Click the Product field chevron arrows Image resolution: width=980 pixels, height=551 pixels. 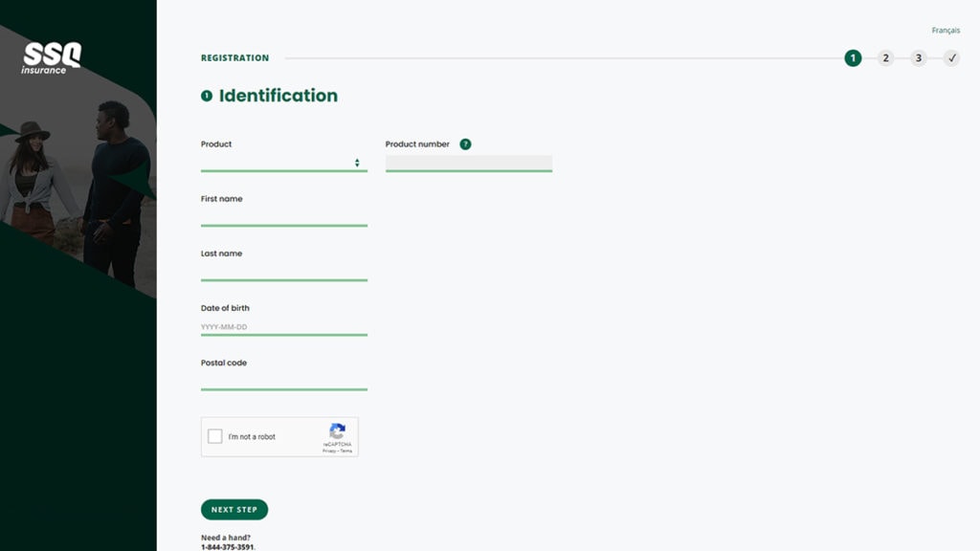click(359, 162)
